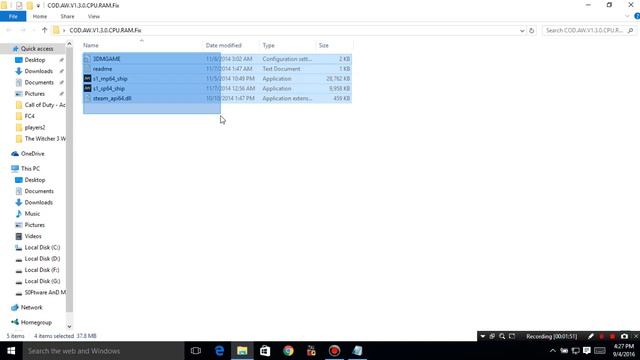
Task: Open the Quick Access Toolbar customize dropdown
Action: click(38, 6)
